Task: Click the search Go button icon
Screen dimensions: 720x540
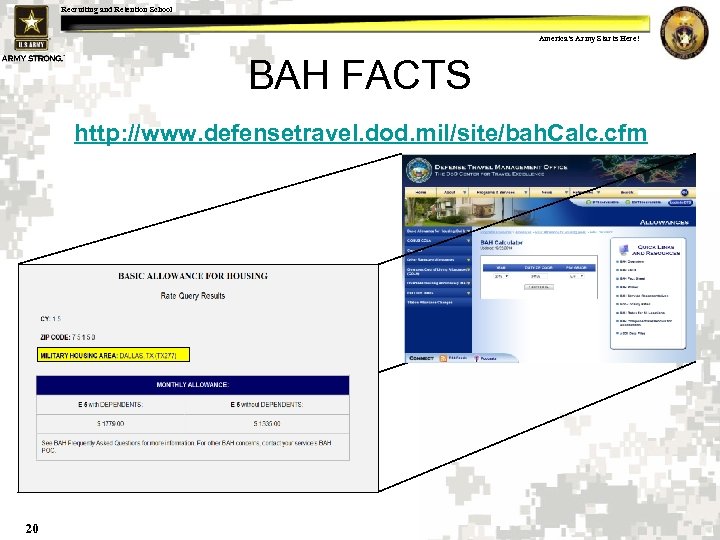Action: [x=685, y=192]
